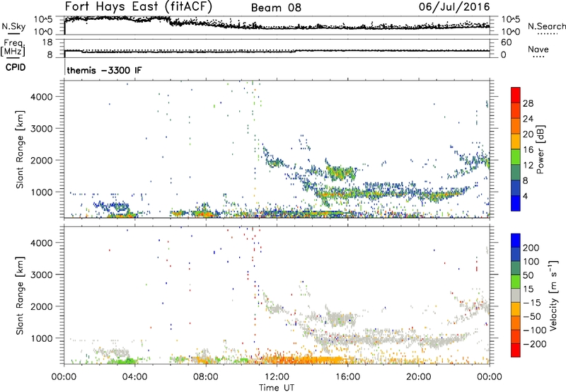Click "Slant Range [km]" on the power panel
The width and height of the screenshot is (566, 392).
20,149
